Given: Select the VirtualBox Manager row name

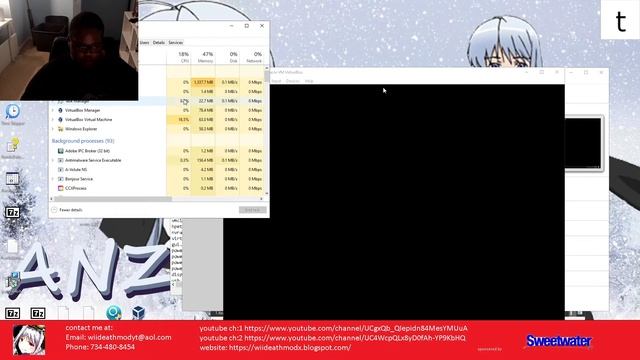Looking at the screenshot, I should [82, 110].
